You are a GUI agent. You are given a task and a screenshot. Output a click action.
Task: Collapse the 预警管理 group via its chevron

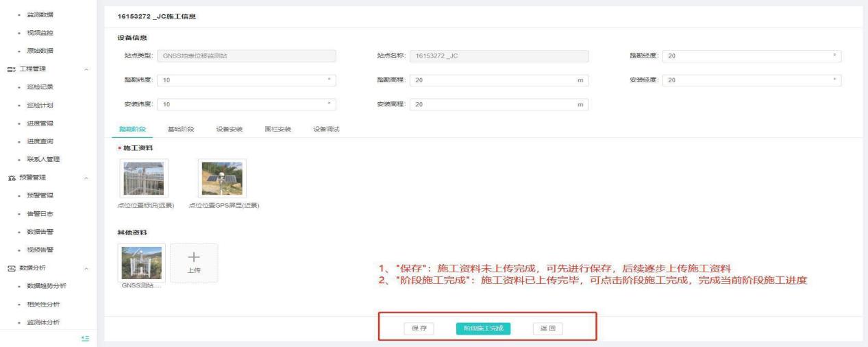click(86, 178)
